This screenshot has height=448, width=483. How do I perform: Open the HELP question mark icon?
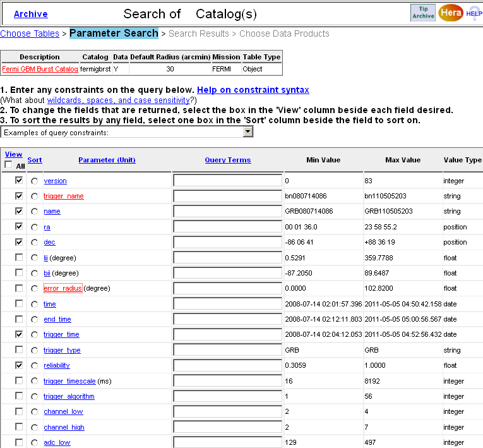pyautogui.click(x=474, y=13)
